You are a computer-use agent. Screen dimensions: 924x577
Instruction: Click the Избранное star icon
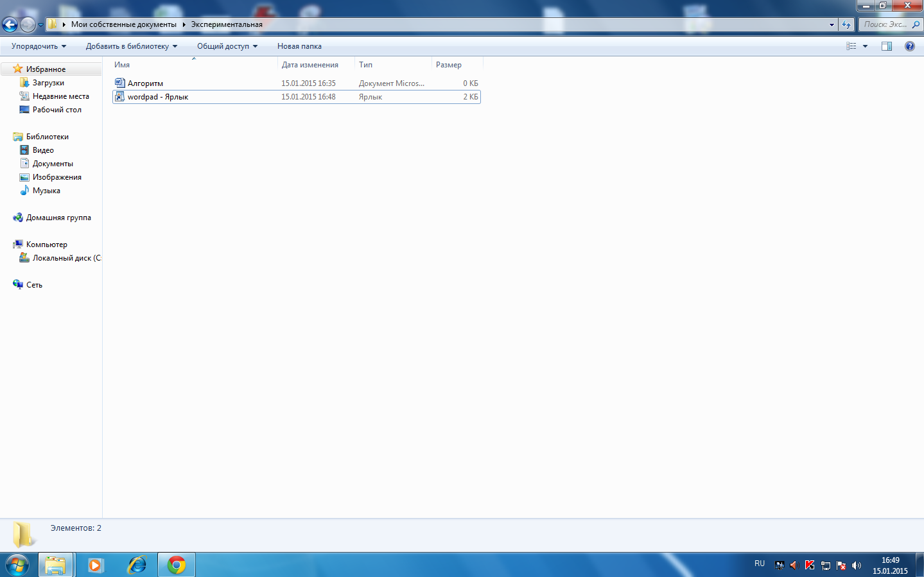coord(18,69)
